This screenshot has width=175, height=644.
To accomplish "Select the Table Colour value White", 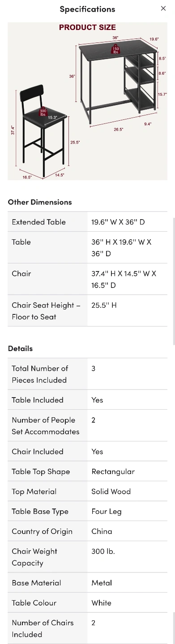I will (x=101, y=603).
